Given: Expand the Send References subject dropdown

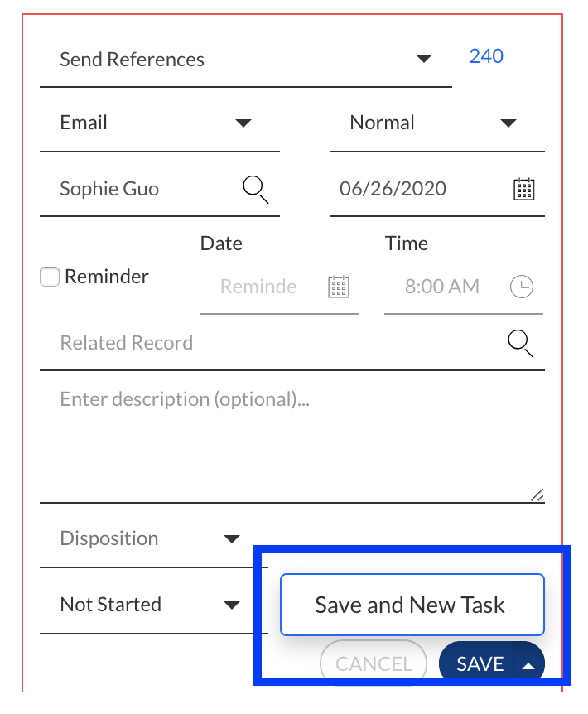Looking at the screenshot, I should pos(423,59).
